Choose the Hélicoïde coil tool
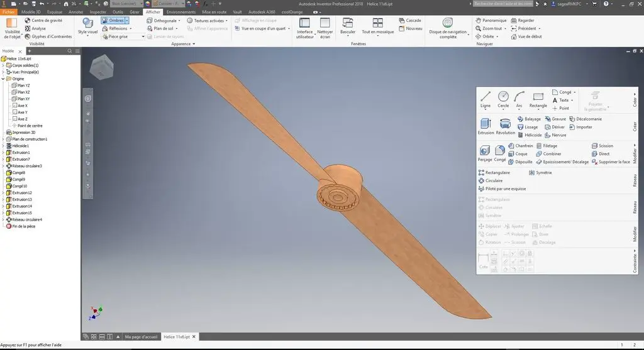The width and height of the screenshot is (644, 350). pos(530,135)
